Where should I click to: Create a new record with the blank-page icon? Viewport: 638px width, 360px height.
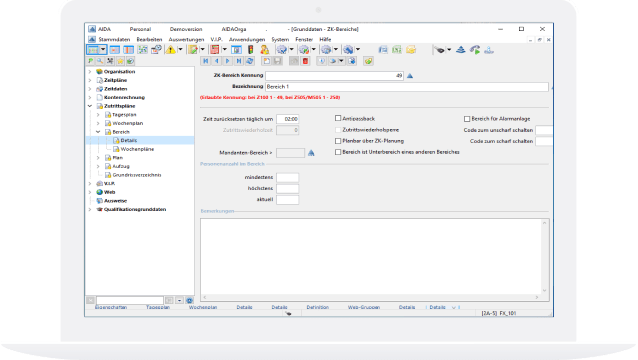[x=266, y=61]
